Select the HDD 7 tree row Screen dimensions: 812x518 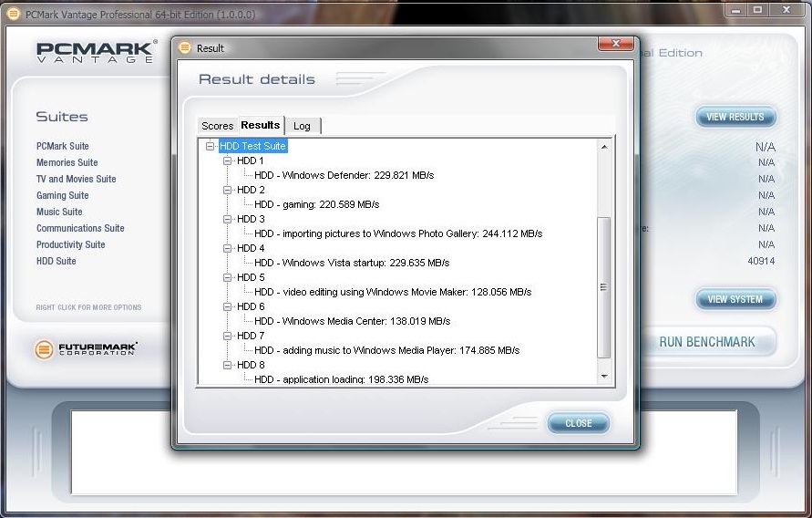tap(251, 336)
